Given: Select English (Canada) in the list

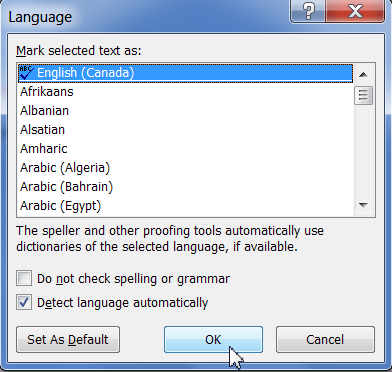Looking at the screenshot, I should 186,73.
